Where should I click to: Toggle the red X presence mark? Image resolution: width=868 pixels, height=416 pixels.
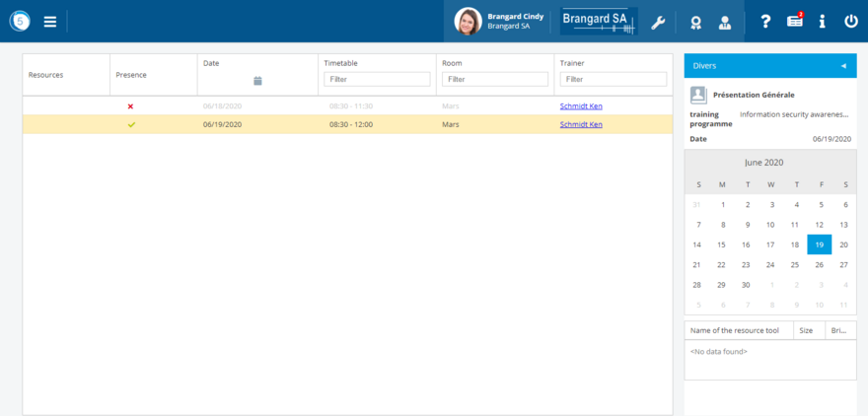[x=130, y=105]
